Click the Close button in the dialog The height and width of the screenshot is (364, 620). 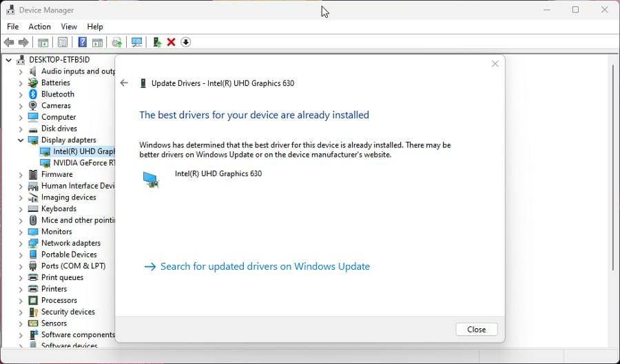(476, 330)
